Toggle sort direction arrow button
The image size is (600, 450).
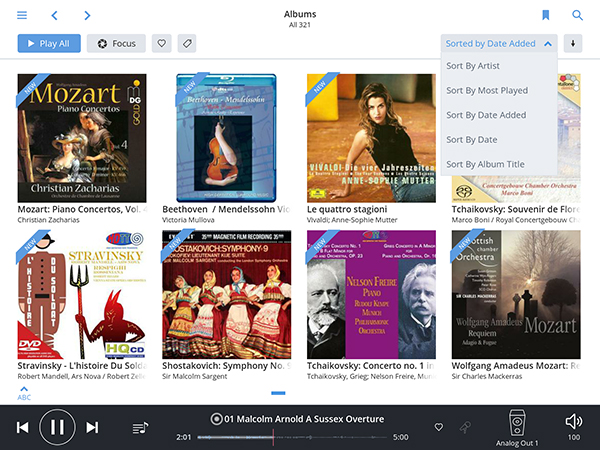[573, 44]
